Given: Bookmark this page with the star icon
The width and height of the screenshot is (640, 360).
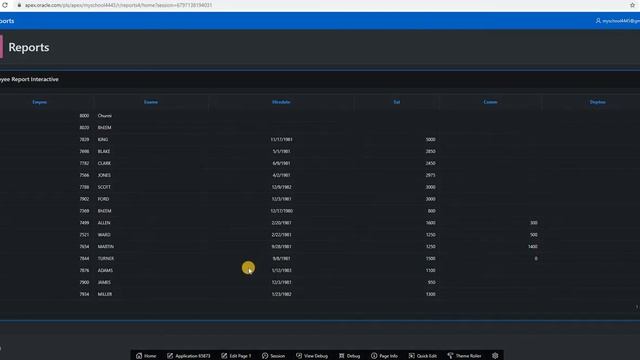Looking at the screenshot, I should pos(633,5).
